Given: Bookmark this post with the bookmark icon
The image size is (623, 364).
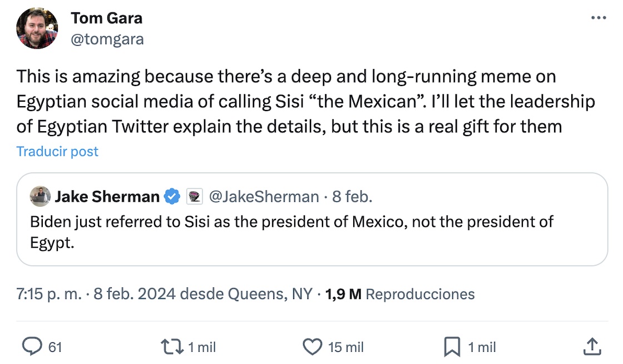Looking at the screenshot, I should (x=452, y=347).
